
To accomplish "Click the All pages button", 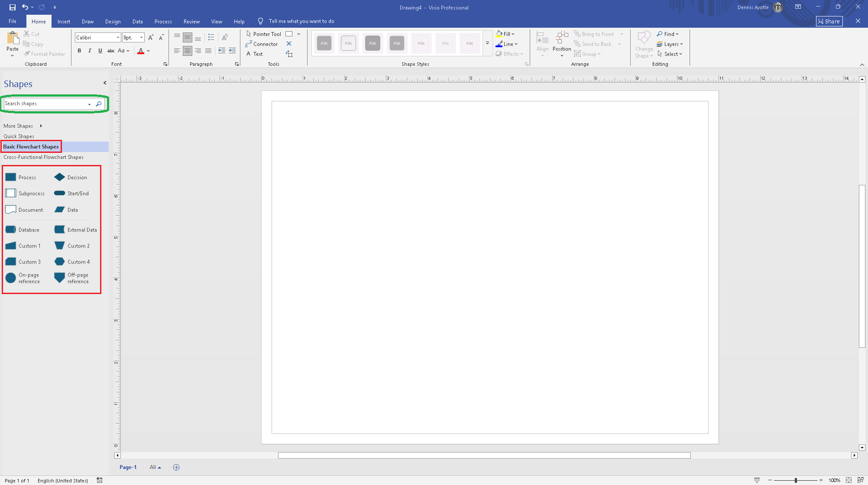I will (155, 467).
